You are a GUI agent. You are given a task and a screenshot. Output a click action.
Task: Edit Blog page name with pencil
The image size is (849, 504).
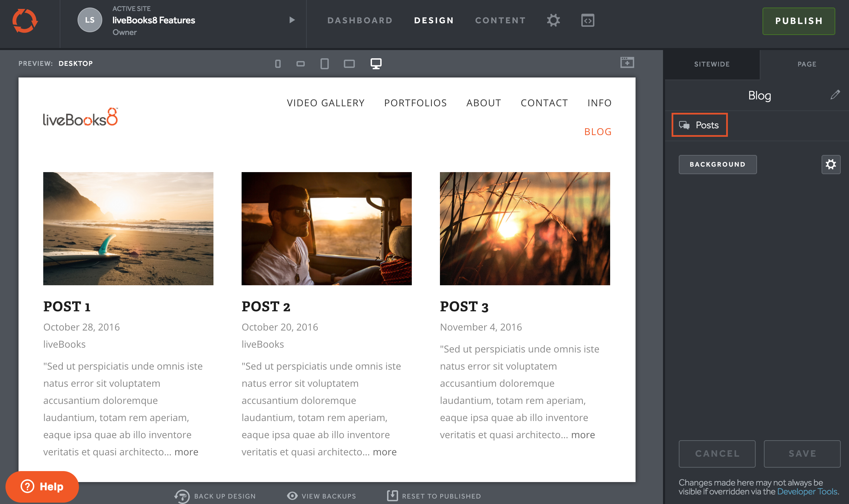pos(835,95)
